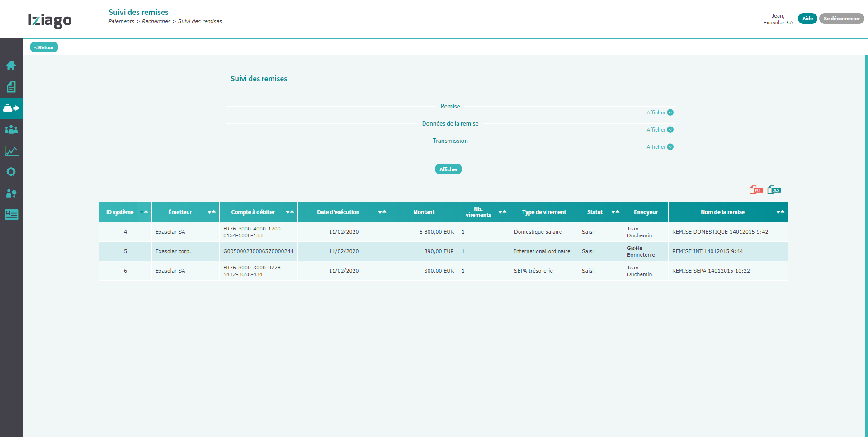
Task: Click sender Gisèle Bonneterre
Action: (x=641, y=251)
